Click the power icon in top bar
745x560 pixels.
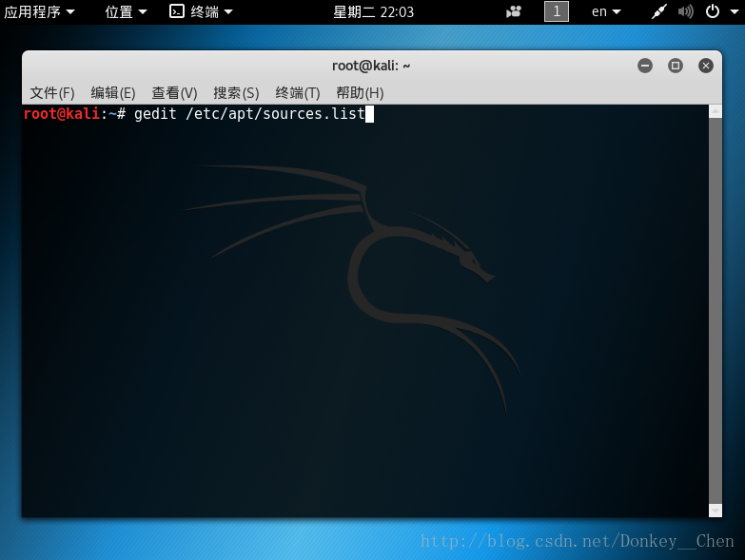pyautogui.click(x=713, y=10)
